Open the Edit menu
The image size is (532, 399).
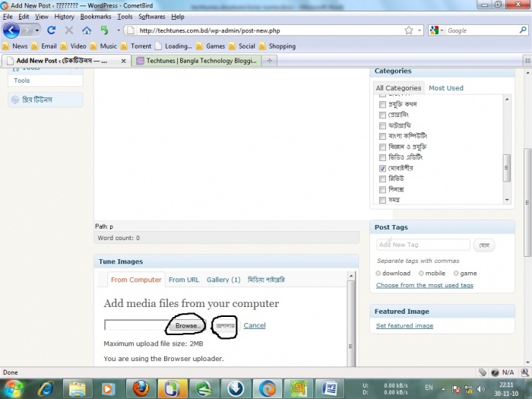24,17
